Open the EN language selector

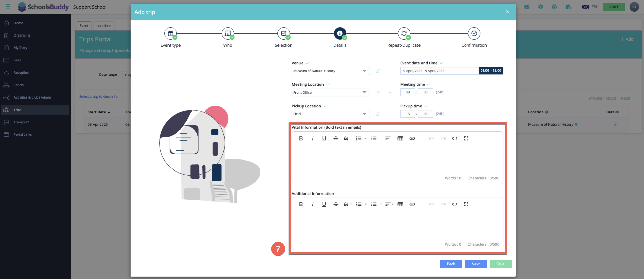tap(590, 7)
